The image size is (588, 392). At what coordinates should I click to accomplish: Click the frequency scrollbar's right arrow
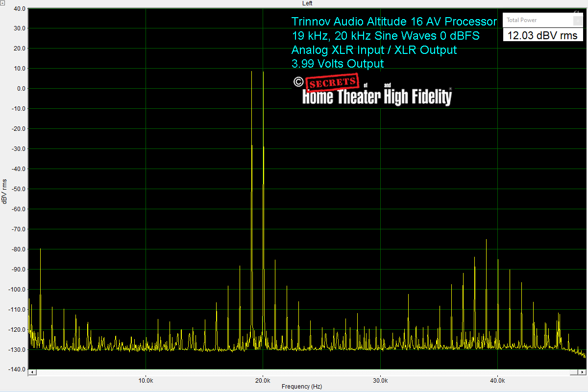583,373
